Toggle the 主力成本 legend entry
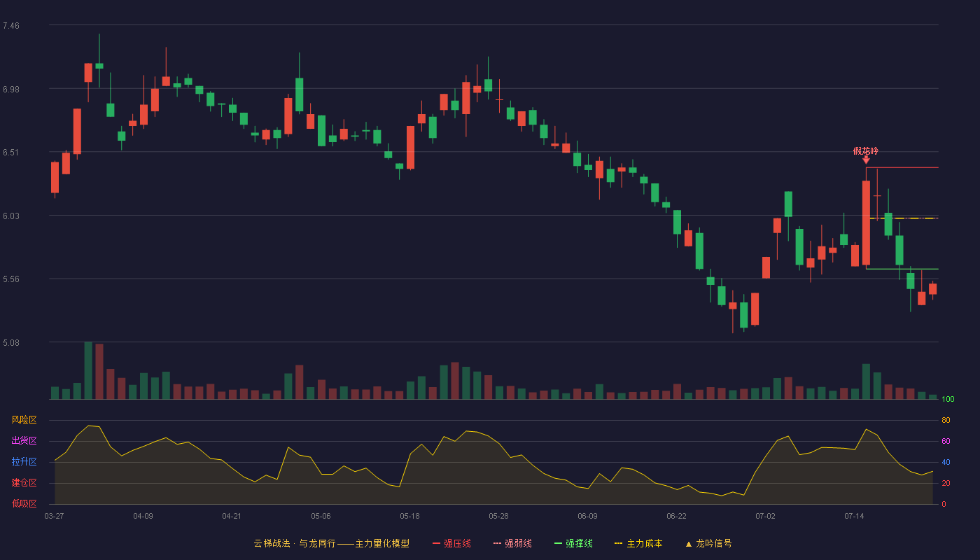 point(638,543)
